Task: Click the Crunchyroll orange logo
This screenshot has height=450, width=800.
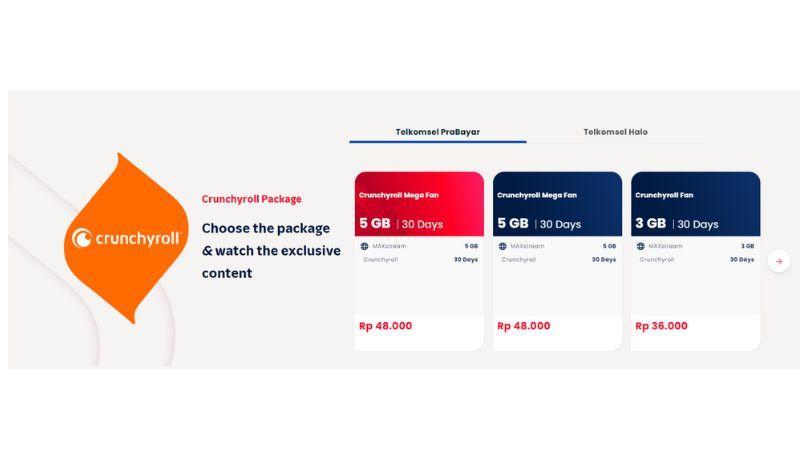Action: click(x=126, y=238)
